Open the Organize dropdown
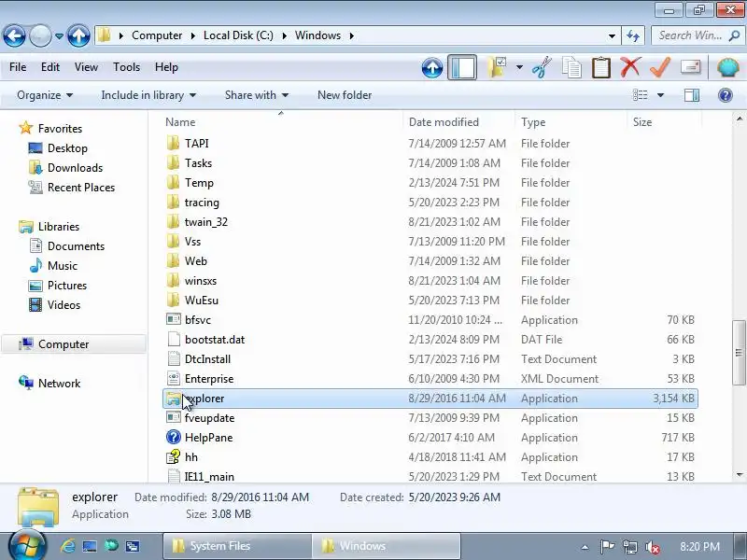Viewport: 747px width, 560px height. 45,95
